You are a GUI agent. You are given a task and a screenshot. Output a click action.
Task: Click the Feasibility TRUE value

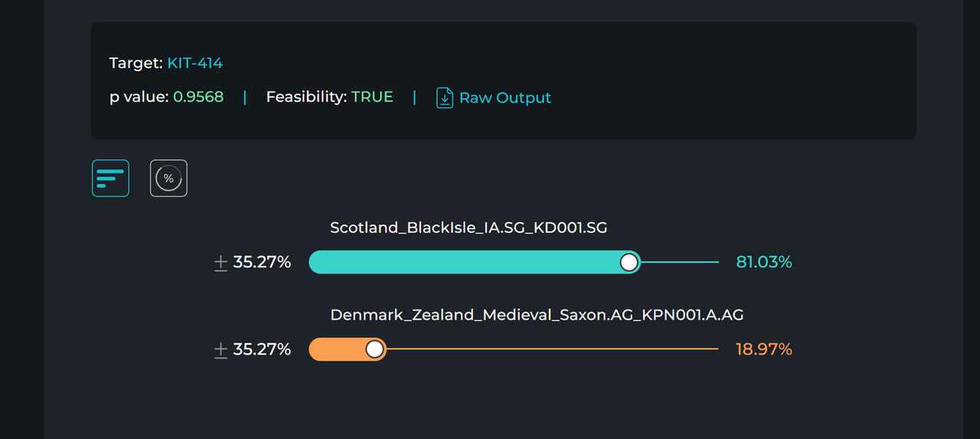372,97
